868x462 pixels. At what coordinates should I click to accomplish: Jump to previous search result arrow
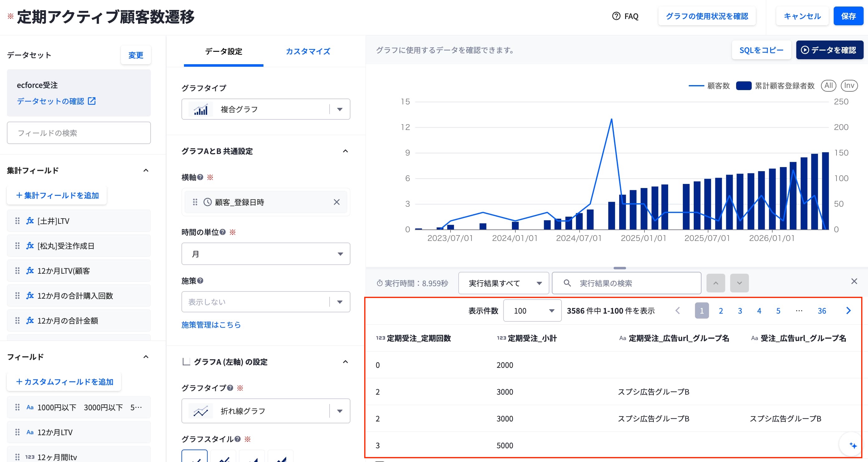tap(715, 283)
